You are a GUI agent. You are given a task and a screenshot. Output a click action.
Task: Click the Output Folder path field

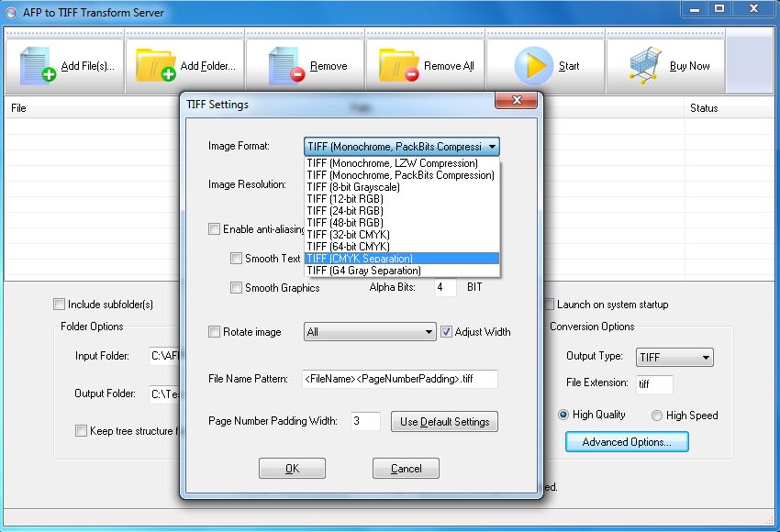[x=164, y=393]
